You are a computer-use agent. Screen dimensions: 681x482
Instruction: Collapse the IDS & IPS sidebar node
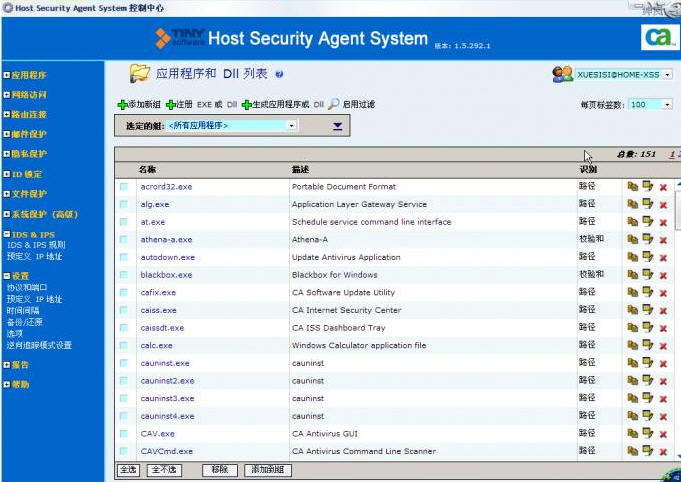click(6, 234)
